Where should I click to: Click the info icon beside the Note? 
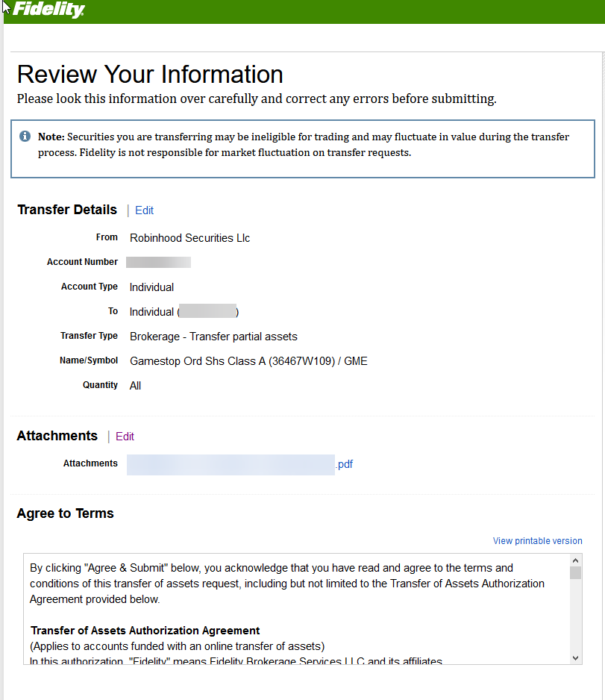25,136
